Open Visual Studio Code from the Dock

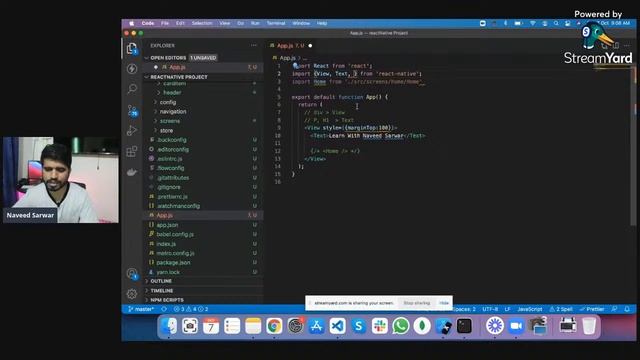pos(338,326)
